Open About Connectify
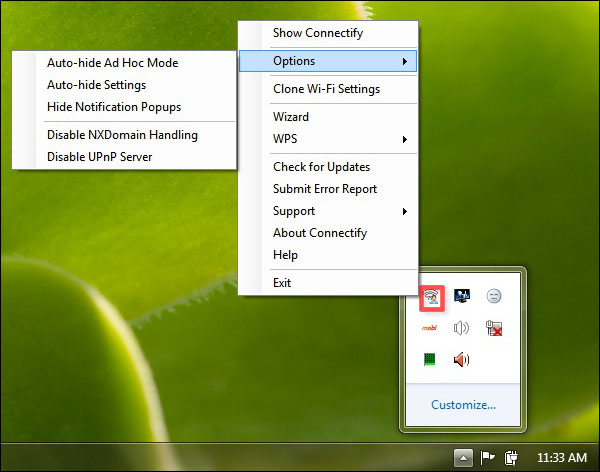This screenshot has width=600, height=472. pos(328,233)
